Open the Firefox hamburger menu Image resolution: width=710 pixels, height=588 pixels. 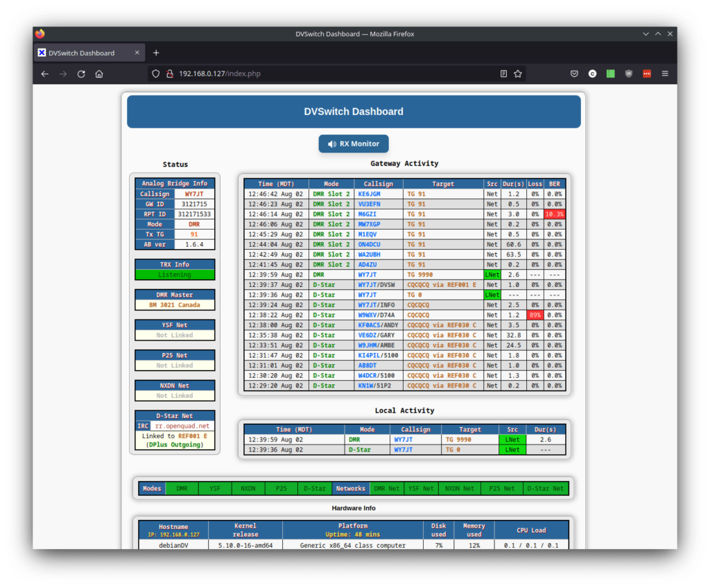pos(665,73)
